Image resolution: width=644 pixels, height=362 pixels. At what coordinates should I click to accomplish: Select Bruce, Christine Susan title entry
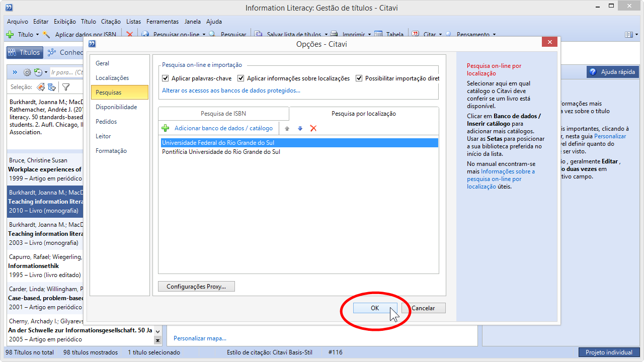[x=45, y=169]
